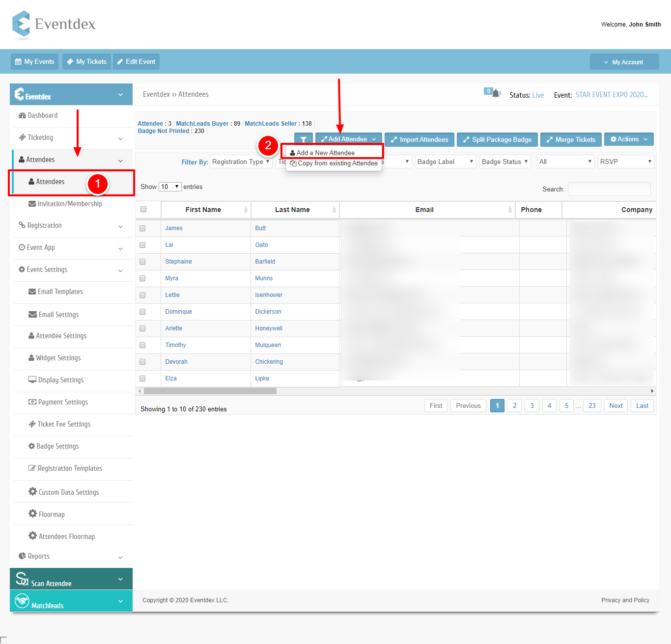Viewport: 671px width, 644px height.
Task: Click the horizontal table scrollbar
Action: tap(210, 391)
